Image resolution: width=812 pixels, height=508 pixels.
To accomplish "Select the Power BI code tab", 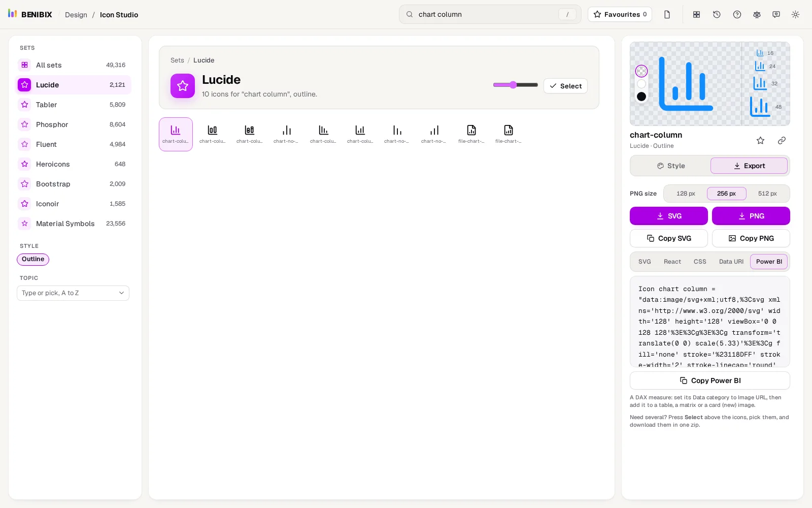I will 769,262.
